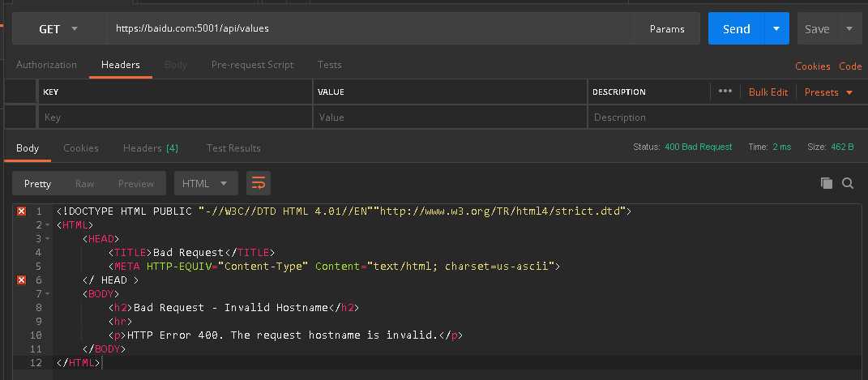Search within the response body
868x380 pixels.
pyautogui.click(x=848, y=183)
